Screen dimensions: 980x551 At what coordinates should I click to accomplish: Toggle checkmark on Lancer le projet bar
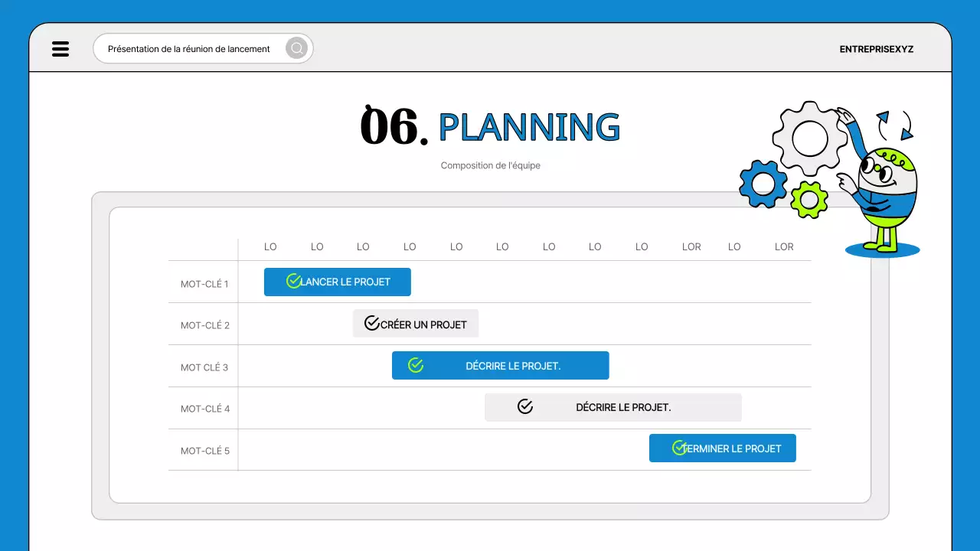click(293, 282)
